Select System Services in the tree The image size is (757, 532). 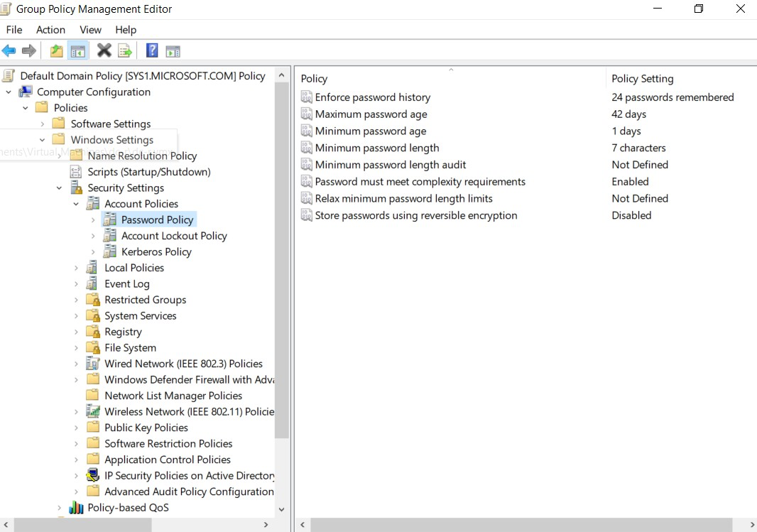(x=141, y=316)
